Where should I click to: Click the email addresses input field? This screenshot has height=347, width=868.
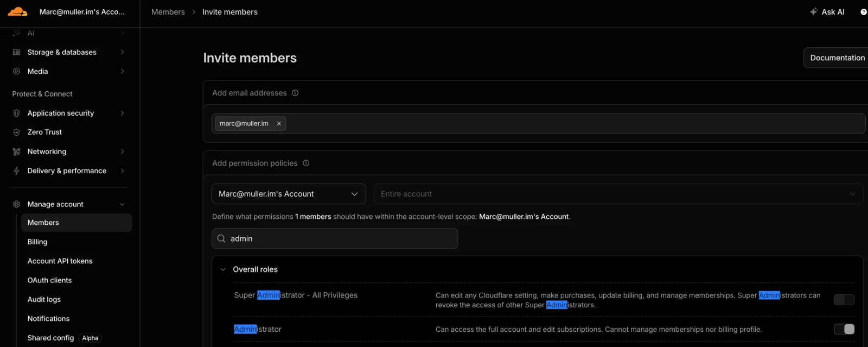[x=538, y=123]
